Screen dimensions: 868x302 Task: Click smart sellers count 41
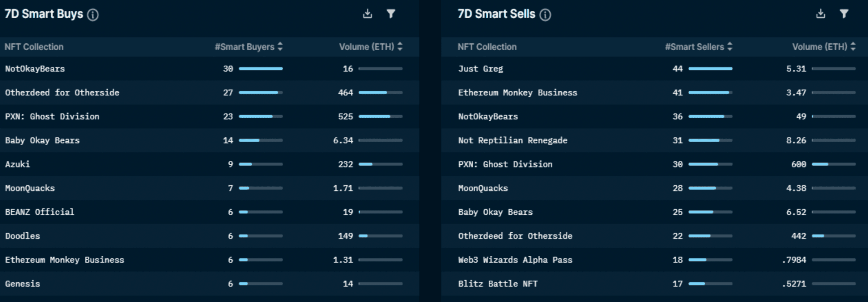tap(677, 92)
